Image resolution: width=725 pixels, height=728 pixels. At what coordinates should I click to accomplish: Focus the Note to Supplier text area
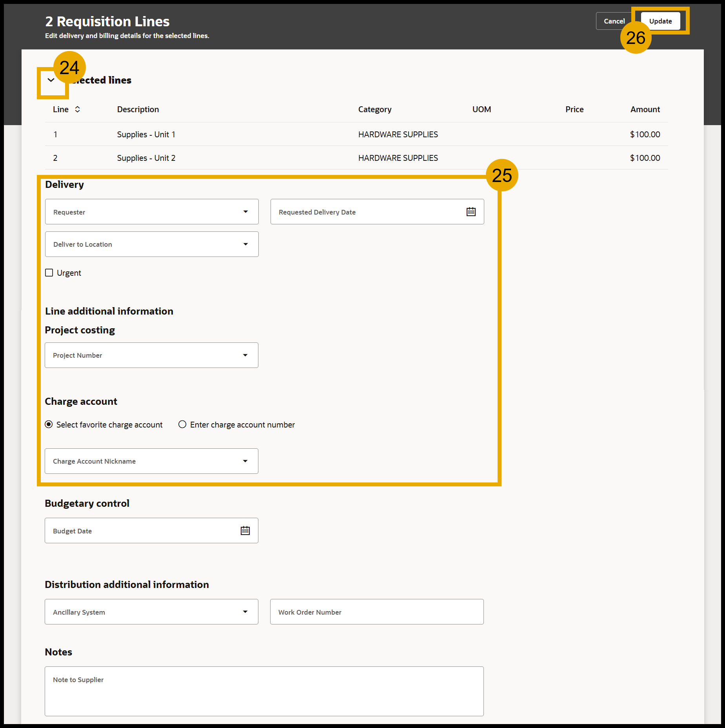264,691
